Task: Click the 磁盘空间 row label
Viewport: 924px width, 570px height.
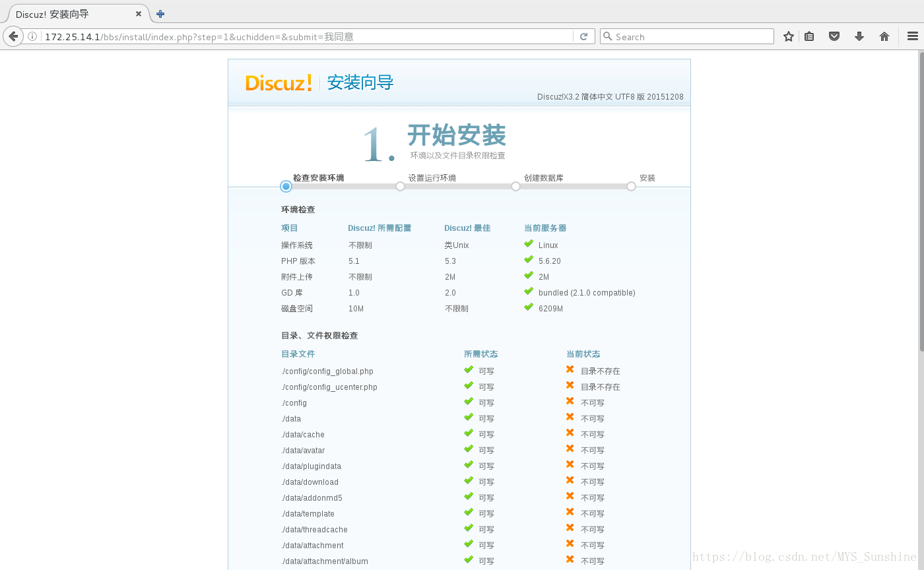Action: (x=297, y=309)
